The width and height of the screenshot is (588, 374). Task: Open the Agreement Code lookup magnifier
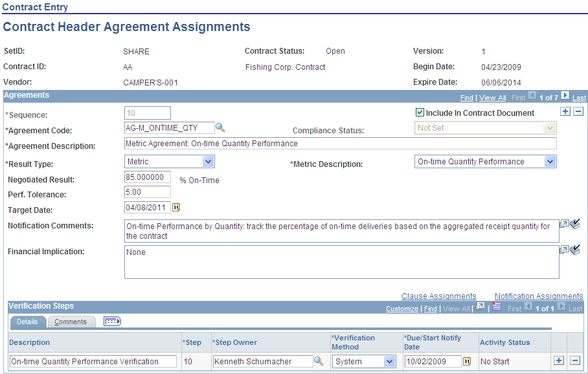click(x=220, y=127)
